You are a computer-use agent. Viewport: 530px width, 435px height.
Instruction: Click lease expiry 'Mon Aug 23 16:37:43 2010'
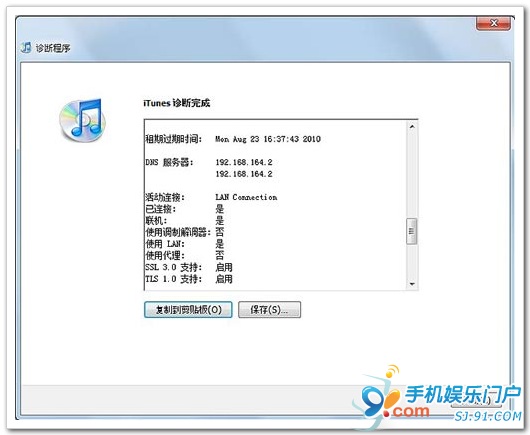268,139
